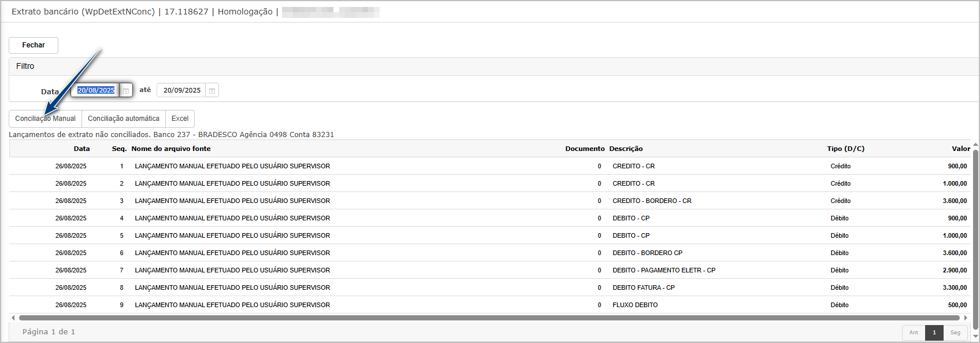The image size is (980, 343).
Task: Click right arrow of horizontal scrollbar
Action: 965,318
